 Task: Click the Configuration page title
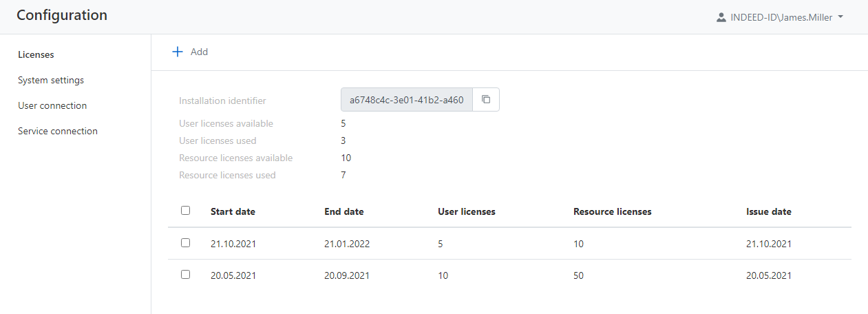coord(62,15)
